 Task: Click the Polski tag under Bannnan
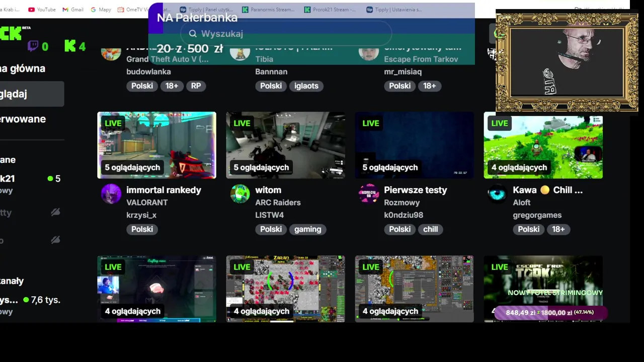pyautogui.click(x=271, y=86)
